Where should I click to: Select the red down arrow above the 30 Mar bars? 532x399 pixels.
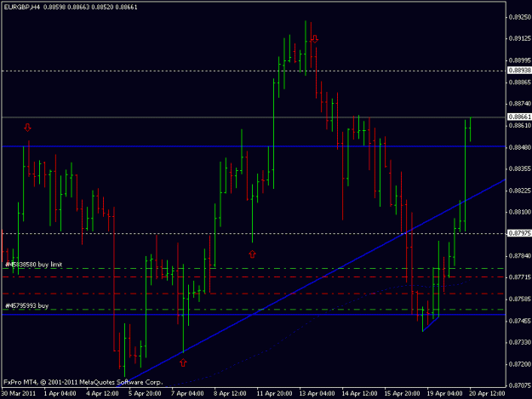[x=28, y=128]
